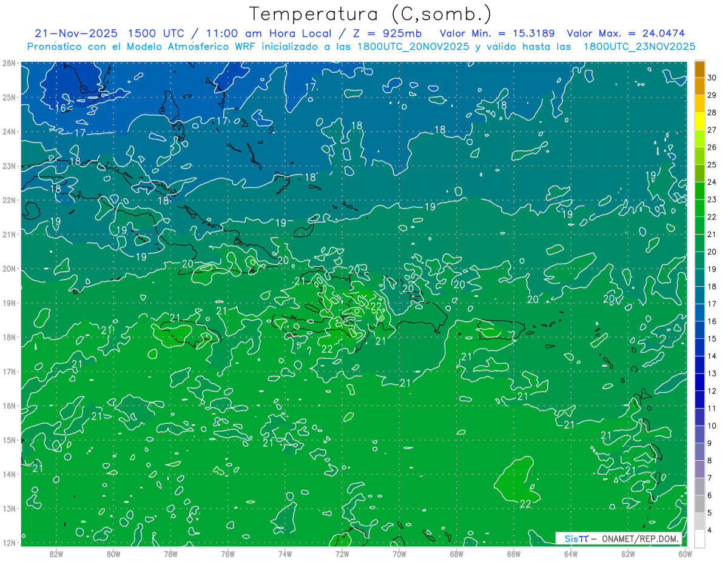Click the "80W" longitude axis label
This screenshot has width=728, height=562.
point(113,554)
